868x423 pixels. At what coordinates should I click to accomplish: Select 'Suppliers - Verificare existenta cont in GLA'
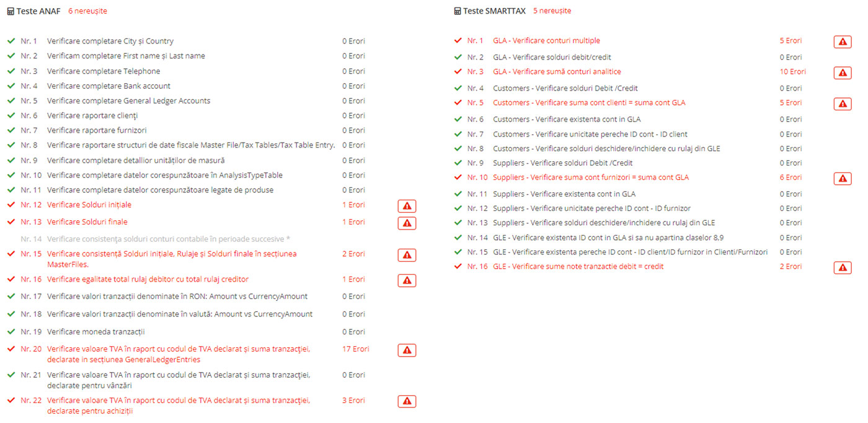(x=564, y=194)
